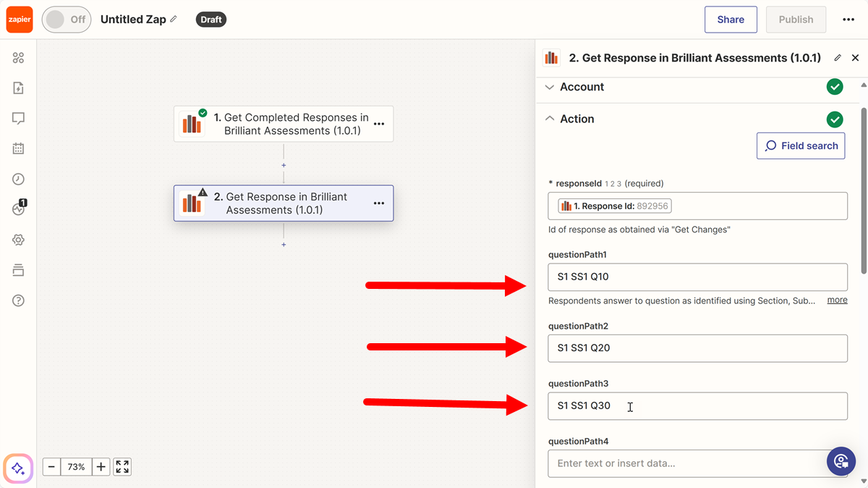This screenshot has height=488, width=868.
Task: Open the Zap history icon with notification badge
Action: pyautogui.click(x=19, y=209)
